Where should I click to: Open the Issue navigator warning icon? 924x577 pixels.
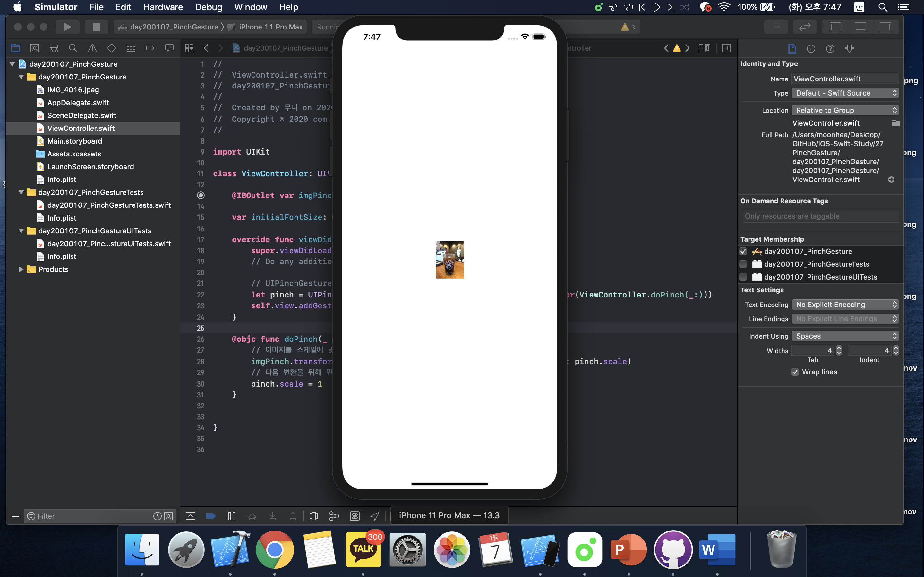pos(92,48)
